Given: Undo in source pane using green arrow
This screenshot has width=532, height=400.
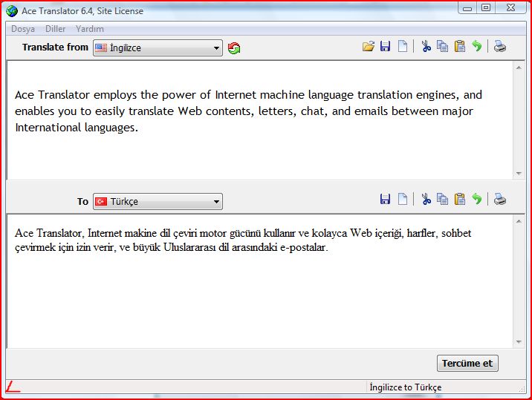Looking at the screenshot, I should pyautogui.click(x=477, y=47).
